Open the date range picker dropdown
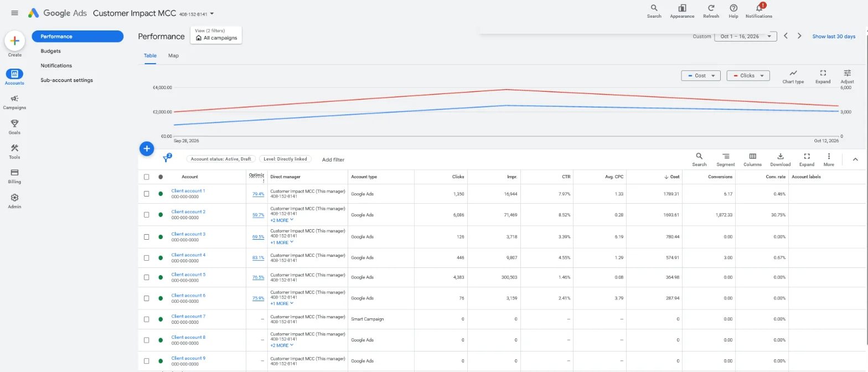 click(746, 37)
